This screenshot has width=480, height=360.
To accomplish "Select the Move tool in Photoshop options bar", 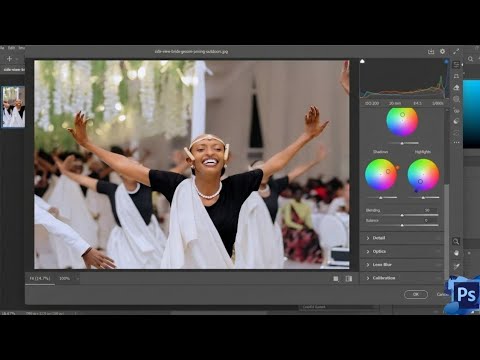I will pyautogui.click(x=9, y=59).
